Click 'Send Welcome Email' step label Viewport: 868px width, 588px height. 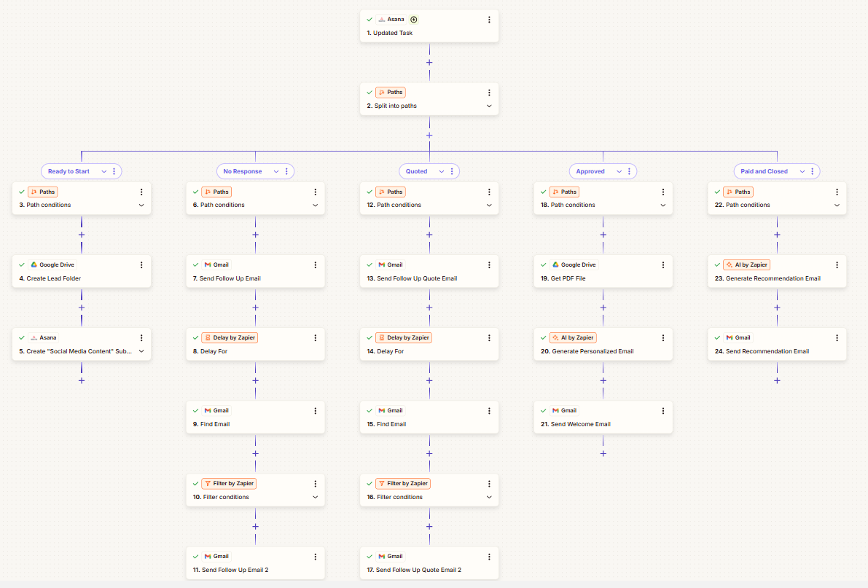[581, 425]
